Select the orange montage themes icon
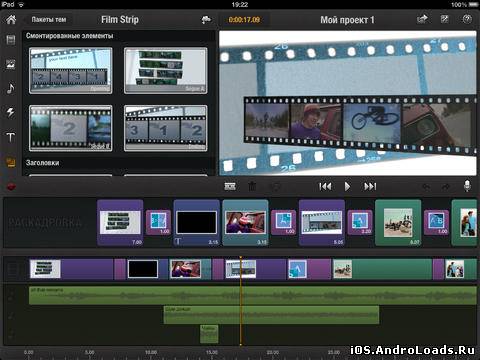The height and width of the screenshot is (360, 480). pos(11,162)
